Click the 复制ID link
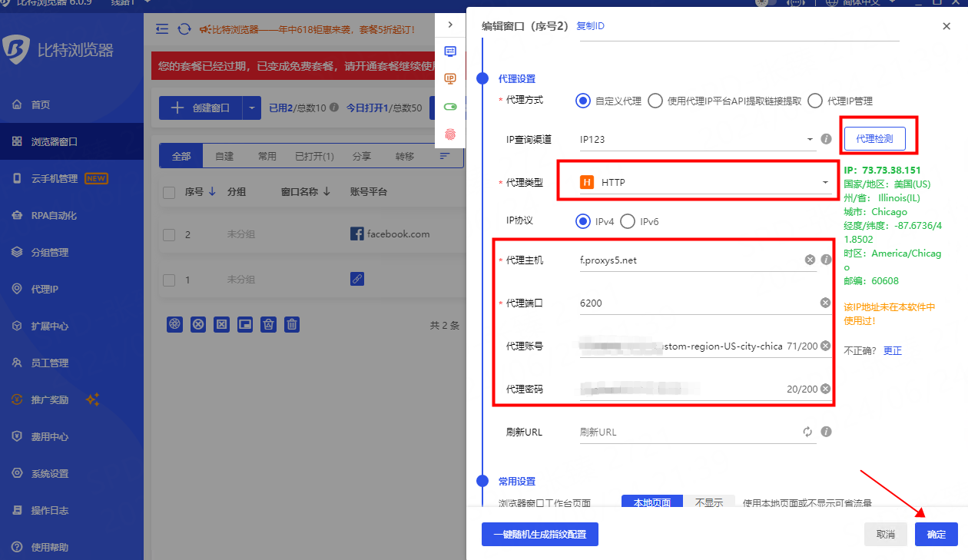Screen dimensions: 968x560 point(590,26)
